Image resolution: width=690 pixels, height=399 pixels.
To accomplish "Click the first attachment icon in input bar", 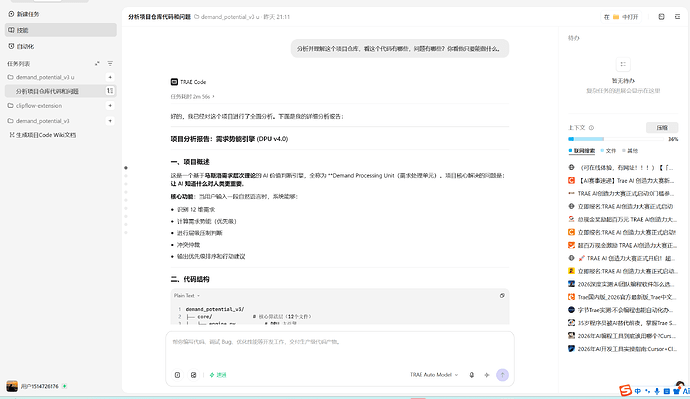I will point(177,375).
